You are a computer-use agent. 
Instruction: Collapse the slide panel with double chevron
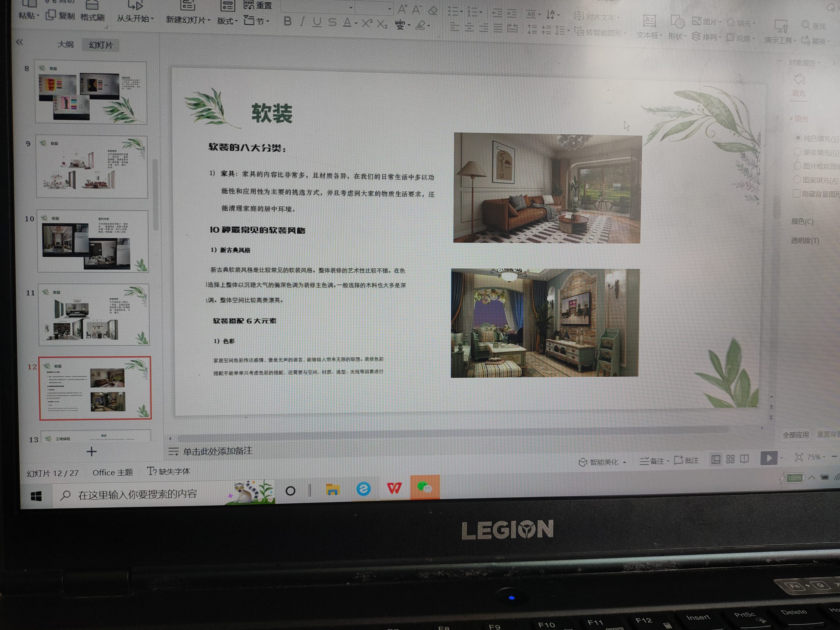coord(20,42)
